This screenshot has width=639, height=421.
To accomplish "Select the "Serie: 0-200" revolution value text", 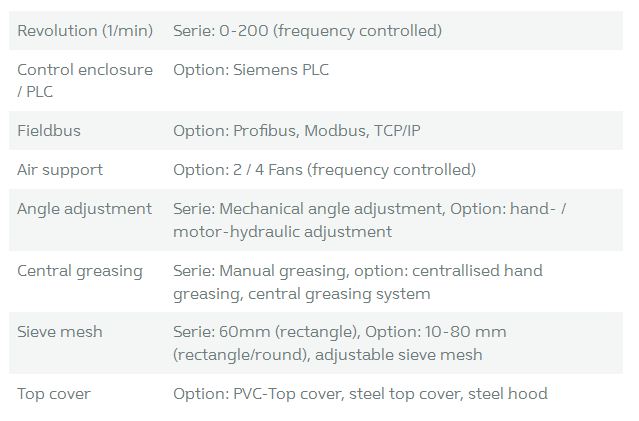I will (220, 31).
